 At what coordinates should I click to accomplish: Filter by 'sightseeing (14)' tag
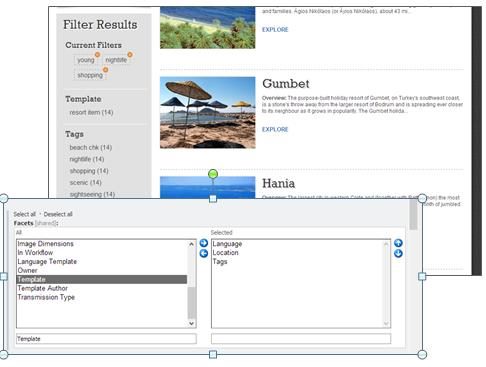92,194
